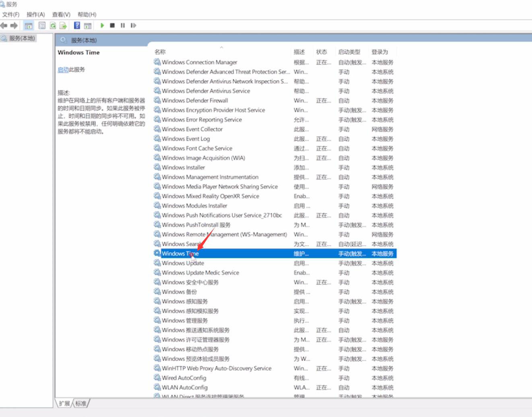Stop the service with the square stop icon
Screen dimensions: 532x417
point(112,25)
